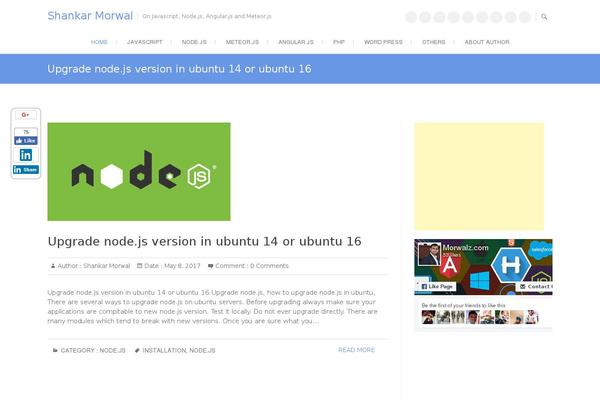Open the NODE.JS tag link after INSTALLATION
This screenshot has width=600, height=400.
[202, 350]
